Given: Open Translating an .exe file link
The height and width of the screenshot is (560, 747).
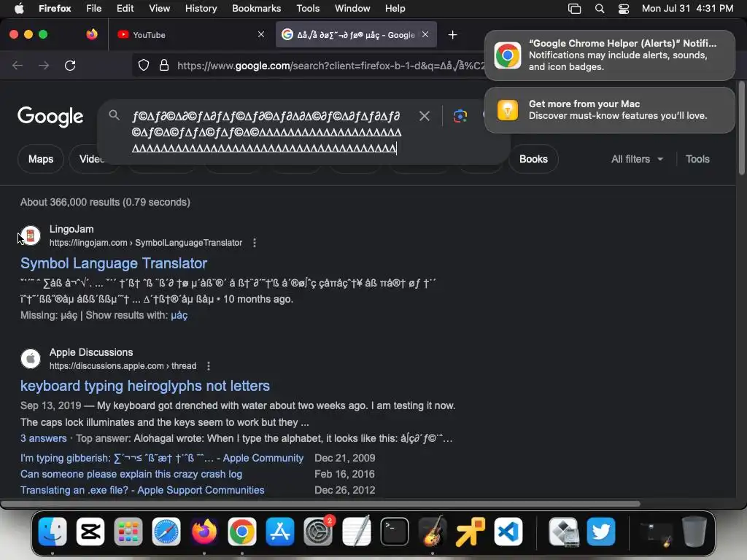Looking at the screenshot, I should click(x=142, y=490).
